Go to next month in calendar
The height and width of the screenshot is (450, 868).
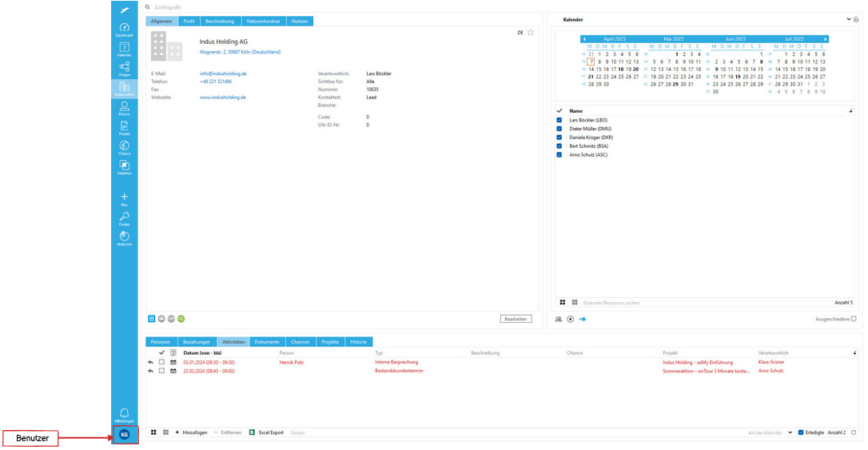[826, 38]
